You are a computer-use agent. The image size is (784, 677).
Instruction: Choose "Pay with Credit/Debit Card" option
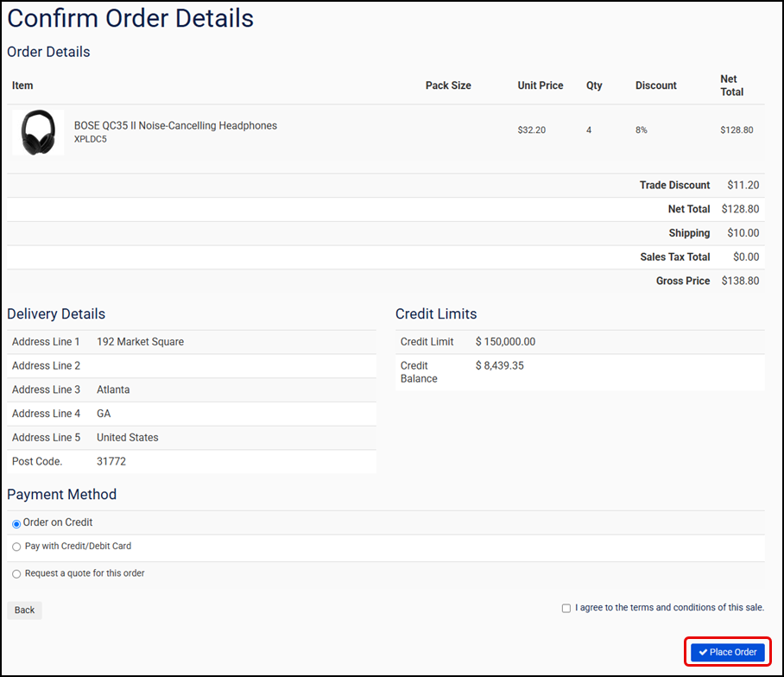(16, 546)
